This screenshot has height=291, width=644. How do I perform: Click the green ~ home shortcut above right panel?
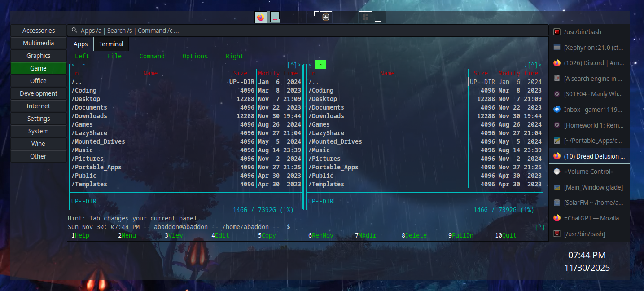coord(320,64)
